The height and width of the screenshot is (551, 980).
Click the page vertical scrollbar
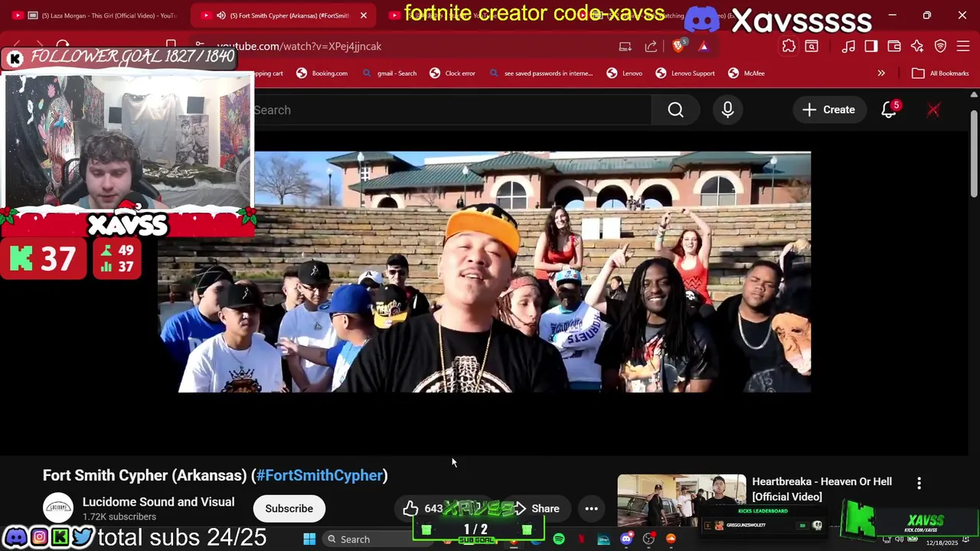(x=974, y=153)
